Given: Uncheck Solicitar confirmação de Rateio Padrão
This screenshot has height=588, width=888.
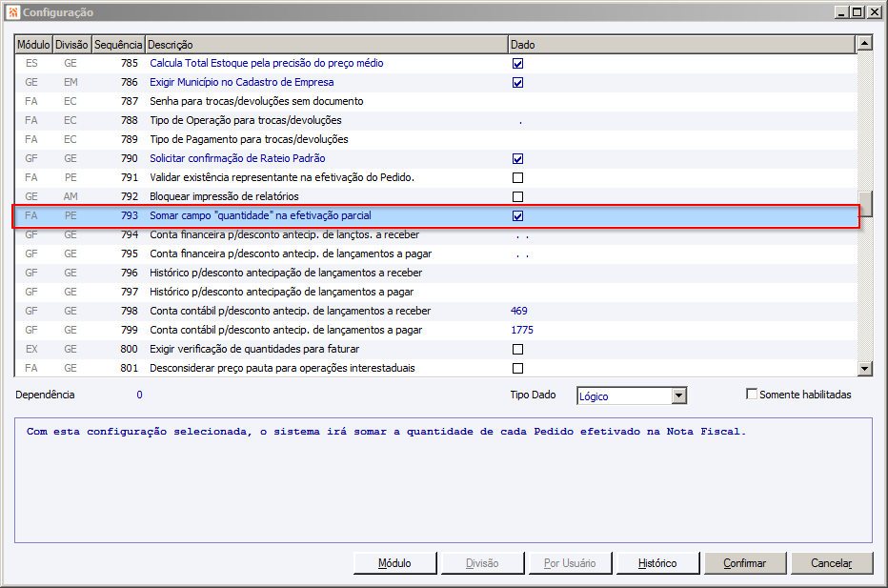Looking at the screenshot, I should (517, 158).
